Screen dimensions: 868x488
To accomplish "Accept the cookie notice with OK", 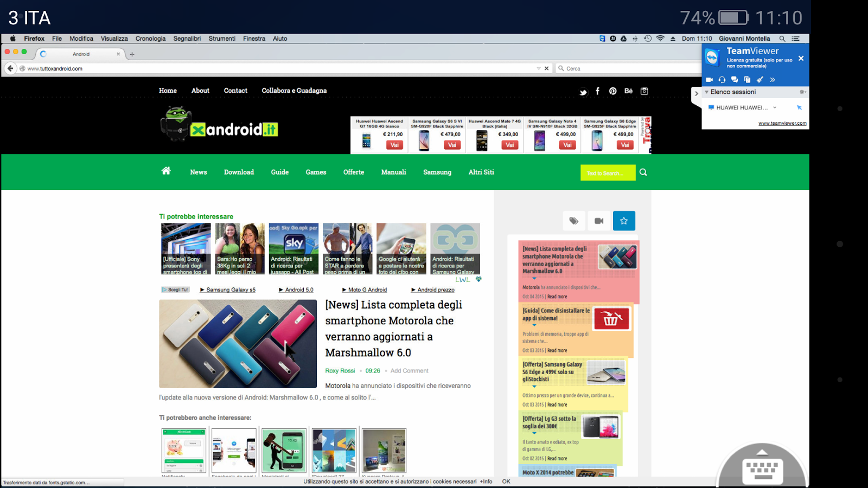I will click(506, 481).
